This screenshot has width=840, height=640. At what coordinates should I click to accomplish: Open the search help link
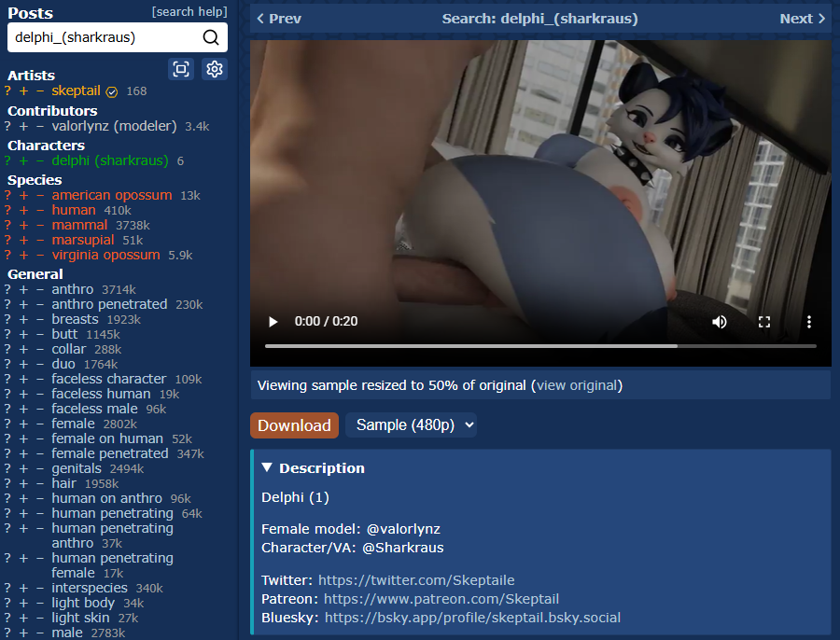(189, 12)
